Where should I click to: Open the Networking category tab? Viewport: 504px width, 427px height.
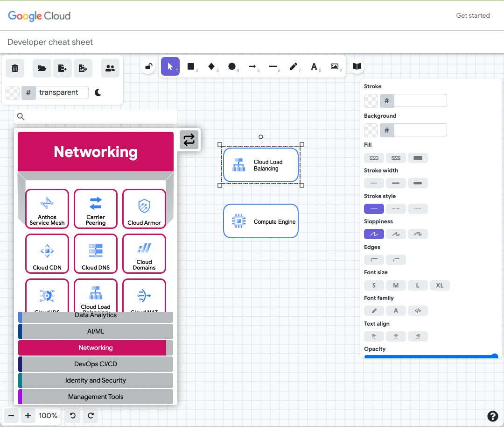(x=96, y=348)
